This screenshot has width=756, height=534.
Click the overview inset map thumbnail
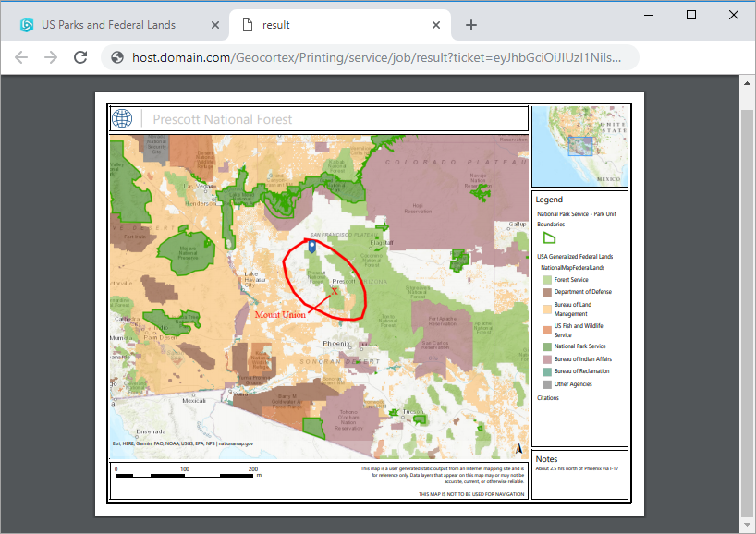[579, 145]
